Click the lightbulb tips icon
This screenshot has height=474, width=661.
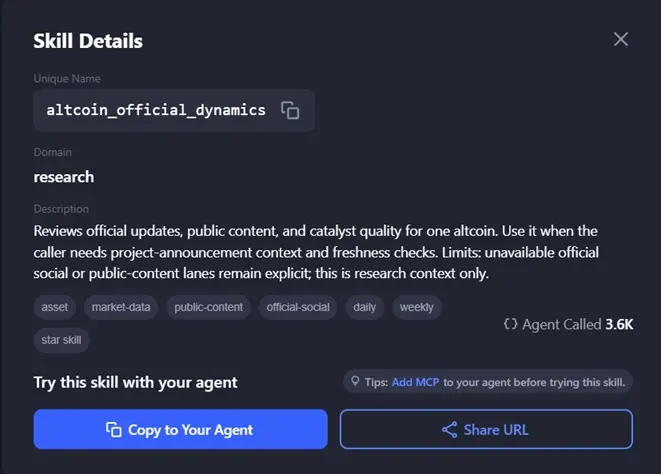pos(355,381)
